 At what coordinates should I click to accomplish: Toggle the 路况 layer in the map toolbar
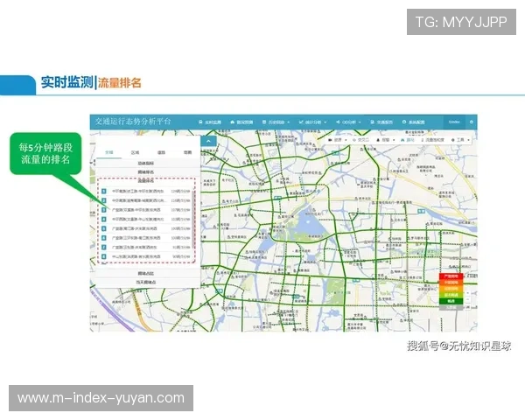click(x=408, y=140)
